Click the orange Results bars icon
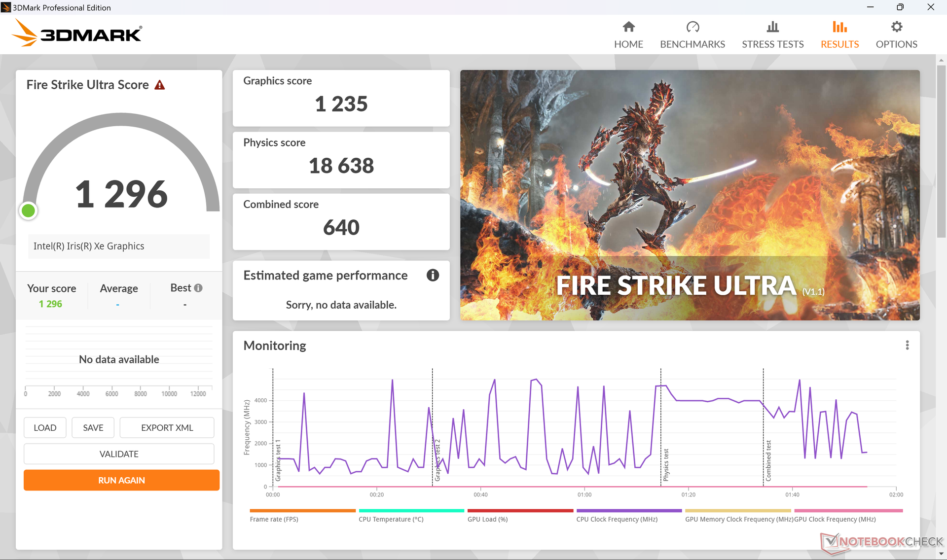The width and height of the screenshot is (947, 560). (839, 27)
